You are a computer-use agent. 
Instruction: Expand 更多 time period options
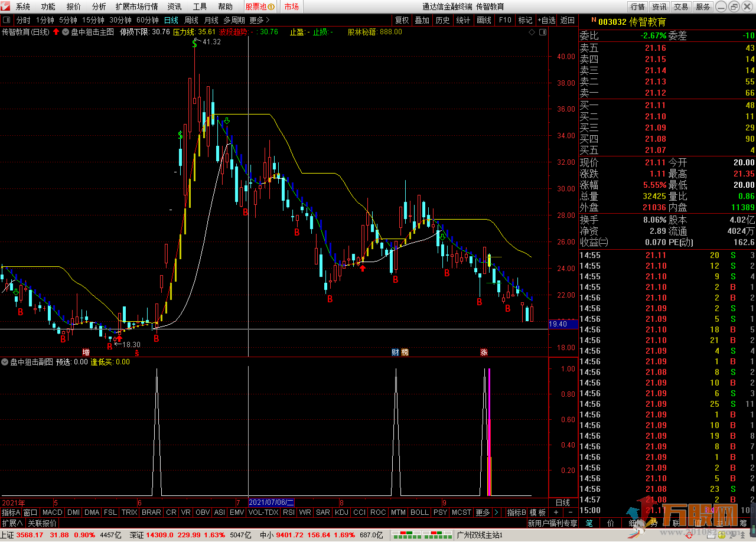(x=259, y=19)
